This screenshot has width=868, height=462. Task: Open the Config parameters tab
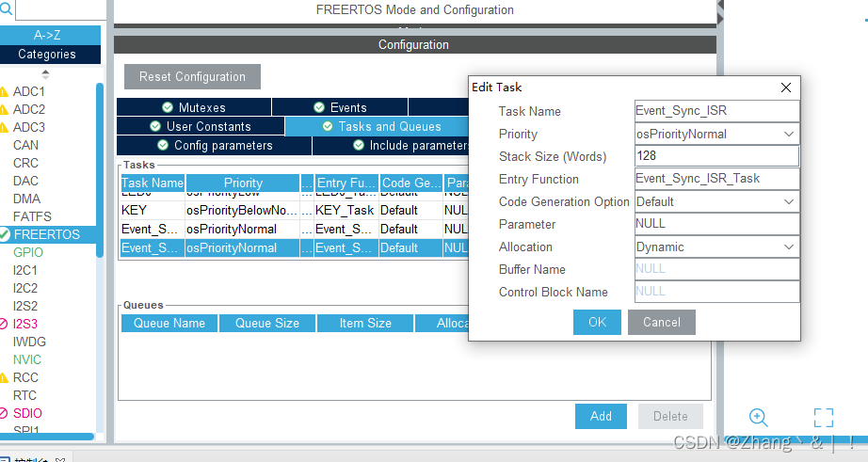(215, 146)
